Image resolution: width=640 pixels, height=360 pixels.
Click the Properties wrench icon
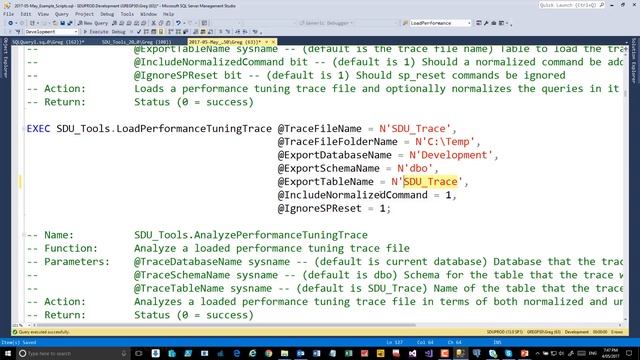point(486,23)
